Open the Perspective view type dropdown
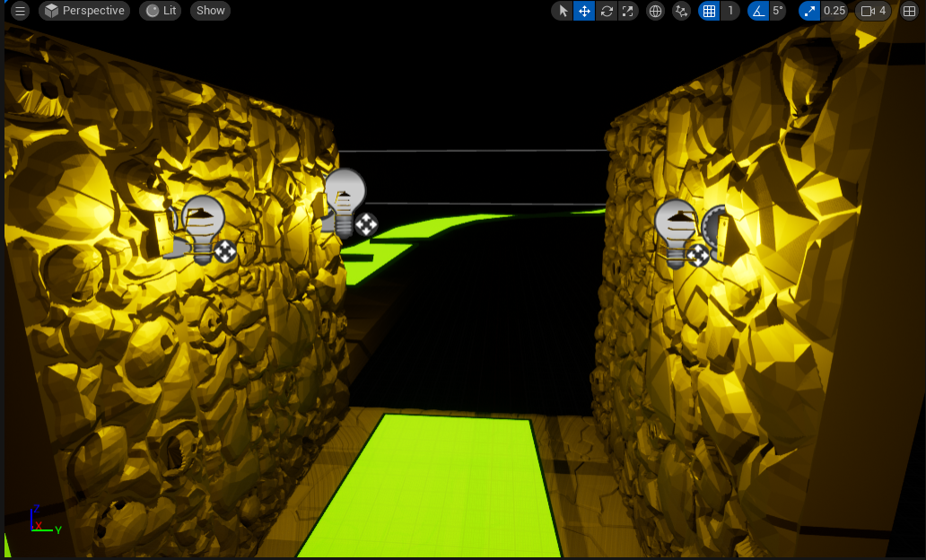The height and width of the screenshot is (560, 926). (84, 11)
